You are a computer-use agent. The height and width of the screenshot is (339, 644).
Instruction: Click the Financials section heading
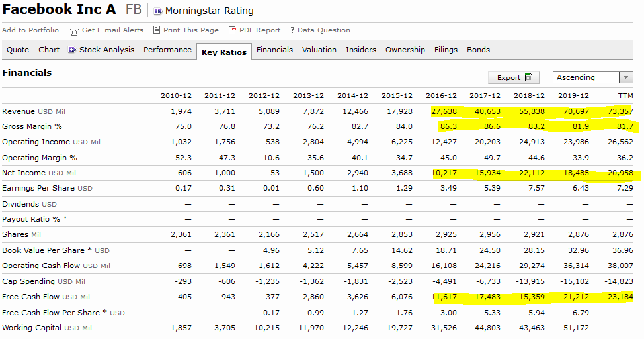click(26, 73)
